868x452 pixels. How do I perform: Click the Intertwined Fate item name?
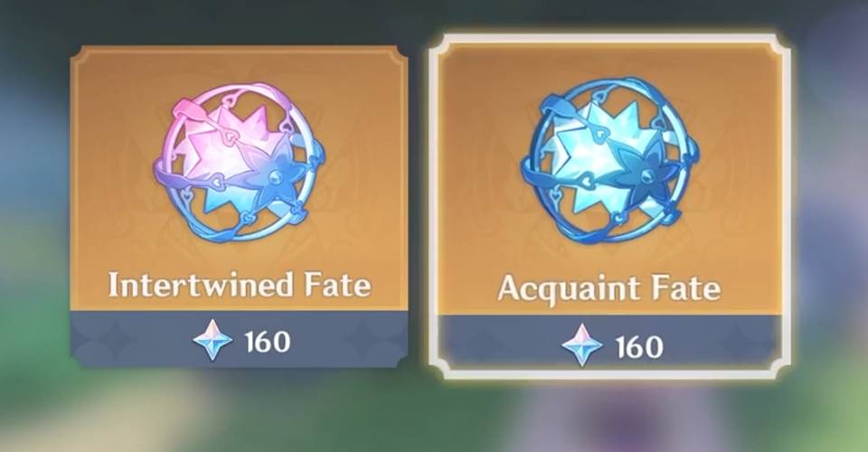[239, 285]
